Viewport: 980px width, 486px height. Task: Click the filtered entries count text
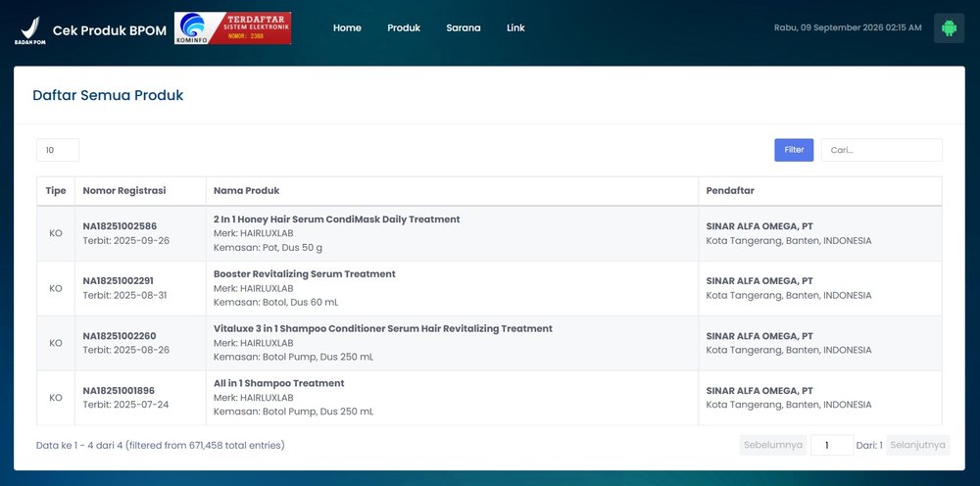(160, 446)
